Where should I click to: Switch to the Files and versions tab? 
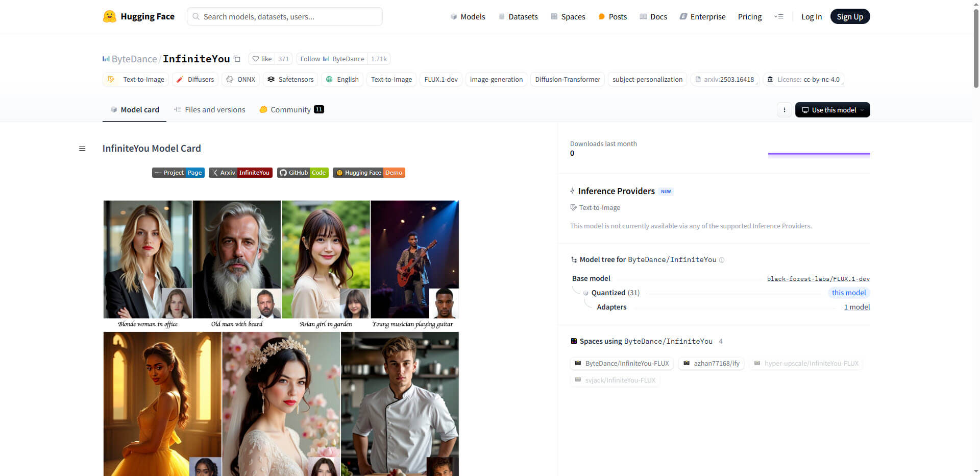209,110
